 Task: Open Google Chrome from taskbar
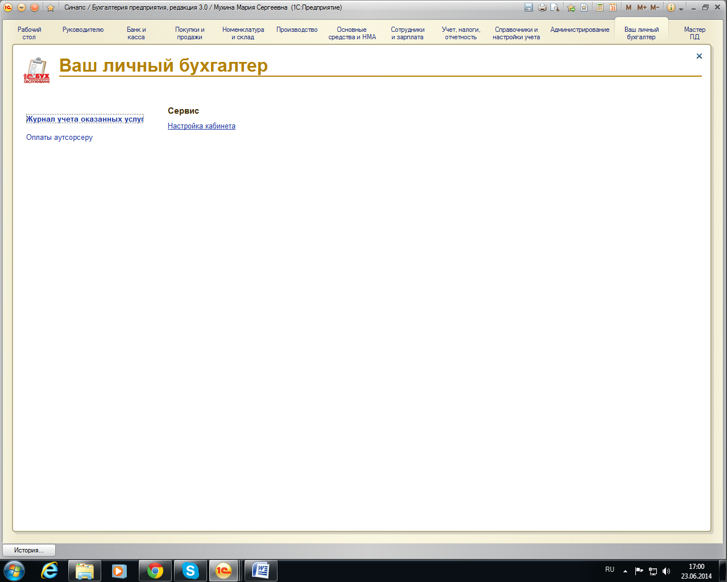click(155, 570)
